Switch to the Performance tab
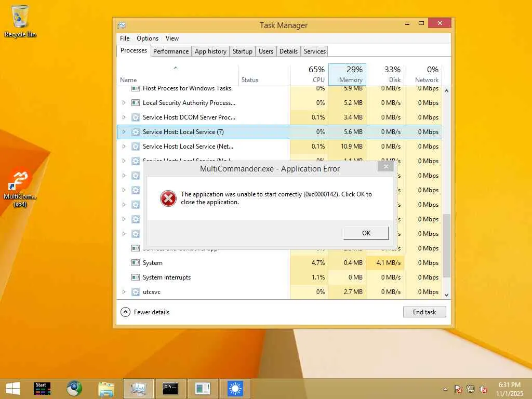 click(171, 51)
